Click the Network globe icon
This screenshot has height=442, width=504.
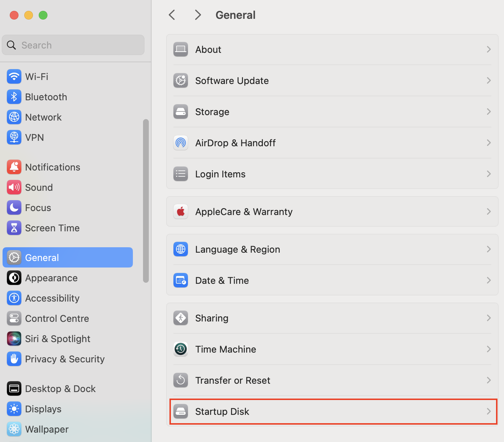tap(14, 117)
